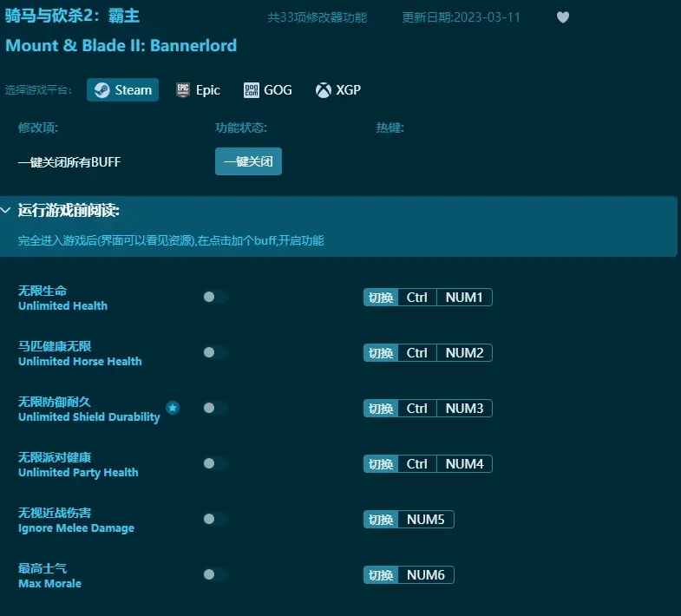Screen dimensions: 681x616
Task: Click the 一键关闭 button
Action: click(248, 161)
